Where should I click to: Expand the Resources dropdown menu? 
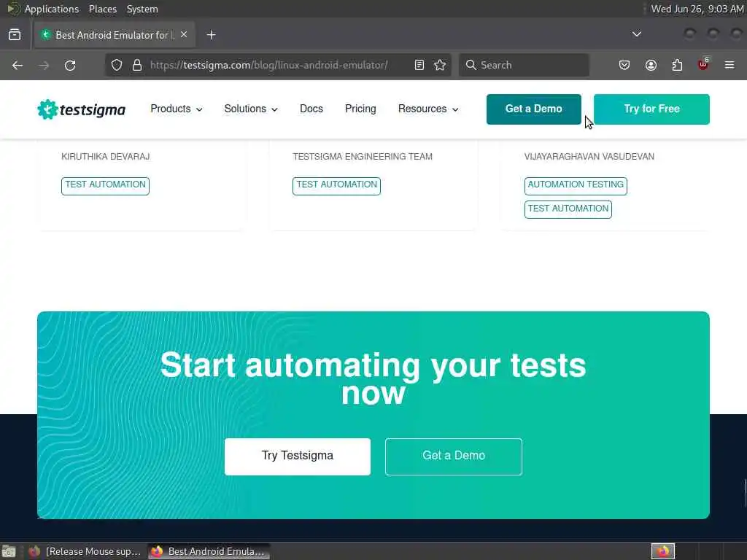click(428, 109)
